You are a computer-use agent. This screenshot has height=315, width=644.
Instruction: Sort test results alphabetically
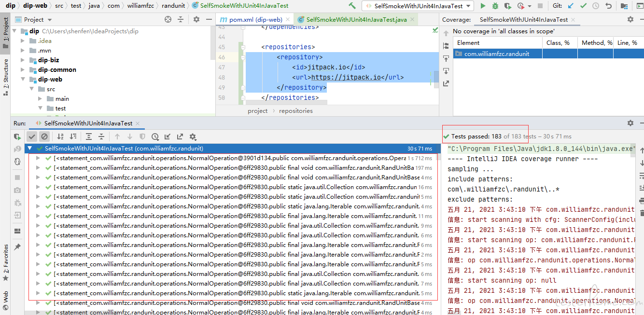tap(60, 137)
